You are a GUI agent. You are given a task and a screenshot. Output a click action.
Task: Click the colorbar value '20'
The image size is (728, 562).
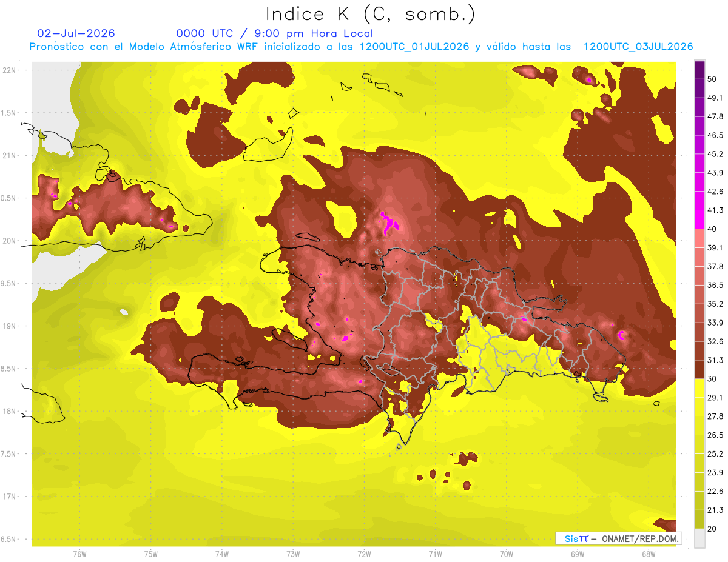click(x=713, y=529)
